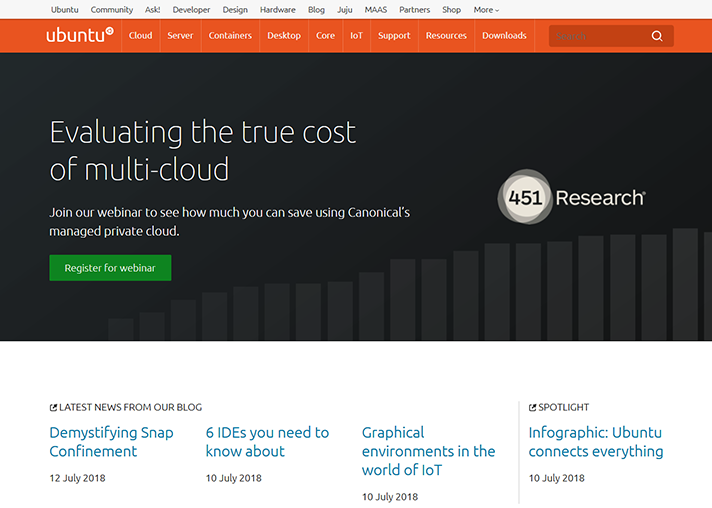Click the search magnifier icon
Screen dimensions: 712x508
pos(657,36)
